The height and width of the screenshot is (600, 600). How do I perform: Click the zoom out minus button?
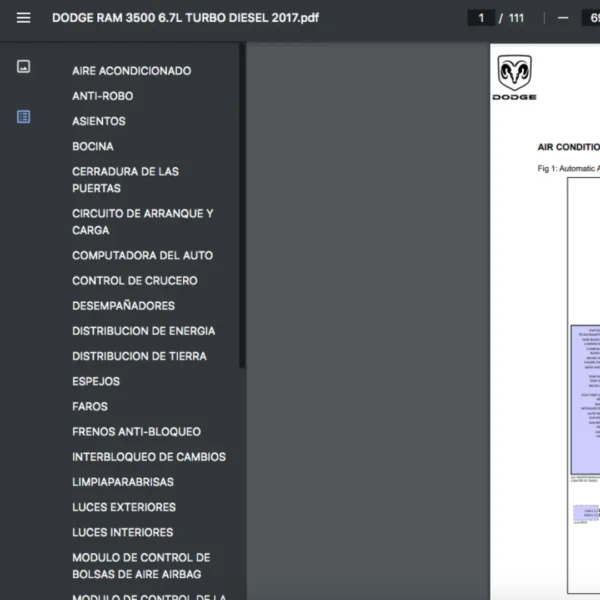click(x=563, y=18)
